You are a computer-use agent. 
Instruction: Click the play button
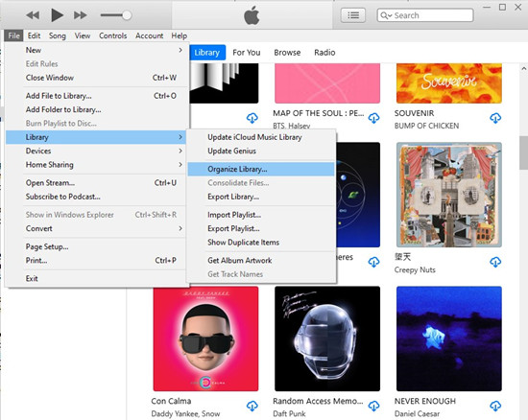tap(57, 15)
